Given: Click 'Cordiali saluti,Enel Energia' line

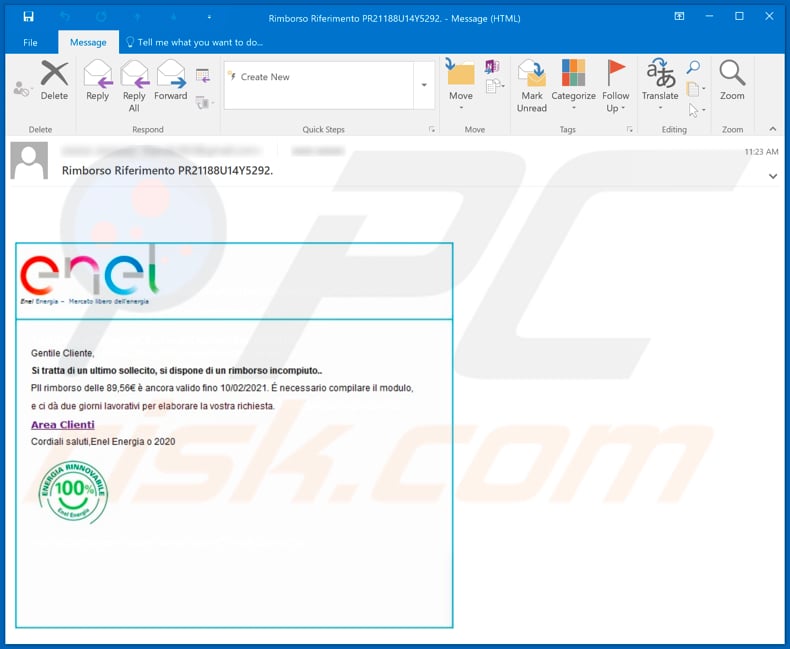Looking at the screenshot, I should pyautogui.click(x=103, y=442).
